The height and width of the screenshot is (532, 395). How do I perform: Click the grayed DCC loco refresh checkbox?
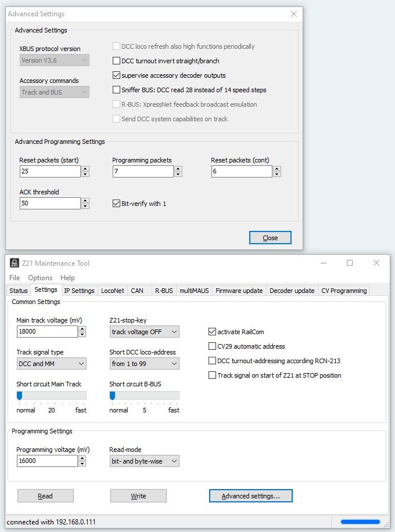(x=116, y=46)
